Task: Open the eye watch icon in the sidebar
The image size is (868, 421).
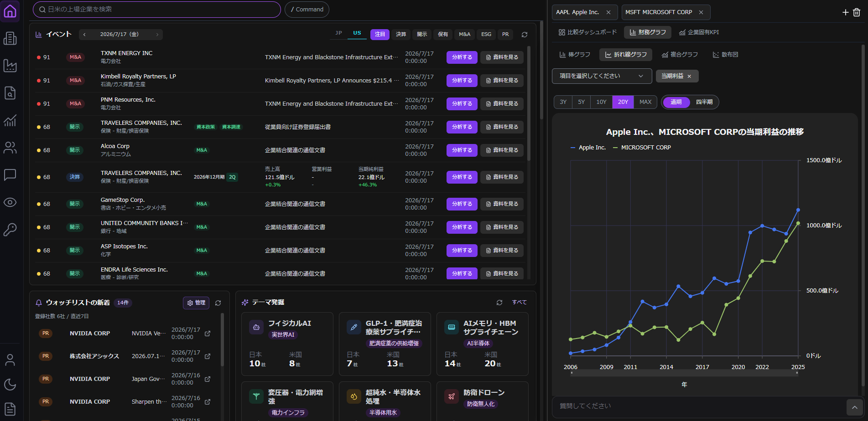Action: tap(10, 202)
